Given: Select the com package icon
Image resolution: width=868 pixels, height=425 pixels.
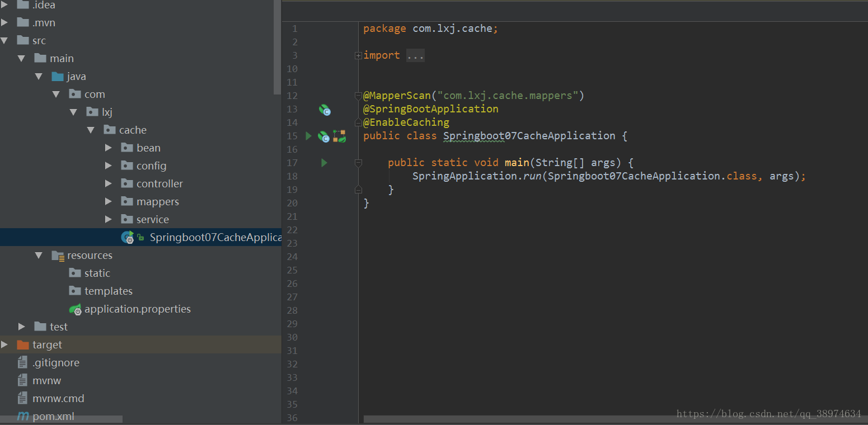Looking at the screenshot, I should [x=75, y=94].
